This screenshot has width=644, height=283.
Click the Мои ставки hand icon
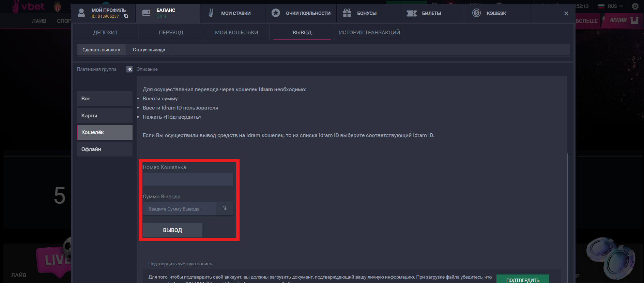pos(211,13)
